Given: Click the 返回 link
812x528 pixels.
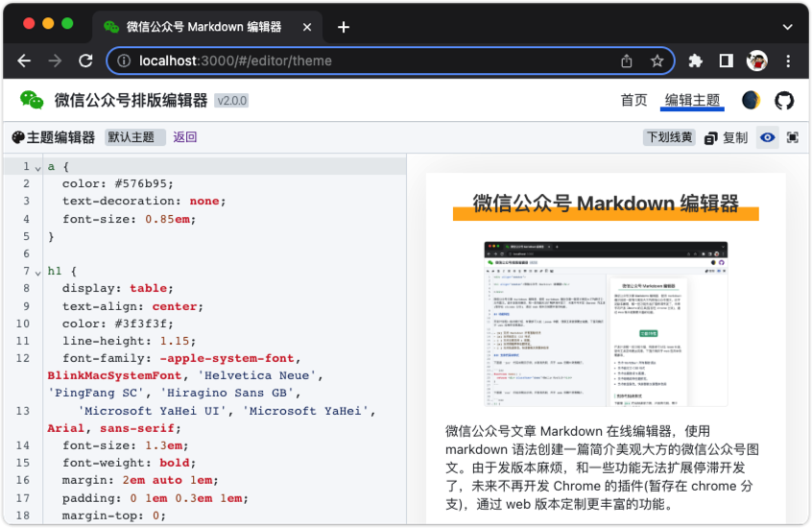Looking at the screenshot, I should click(x=185, y=137).
